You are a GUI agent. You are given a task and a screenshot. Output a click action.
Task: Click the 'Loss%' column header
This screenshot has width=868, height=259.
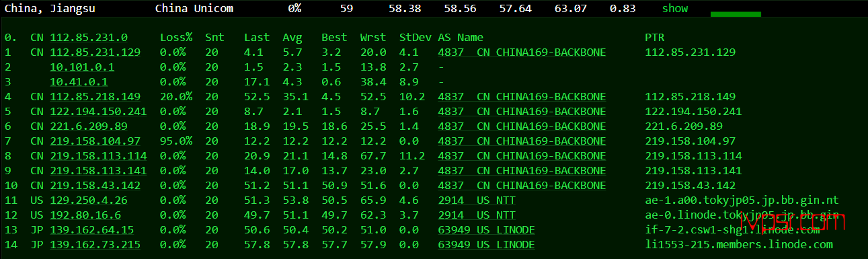pos(176,38)
